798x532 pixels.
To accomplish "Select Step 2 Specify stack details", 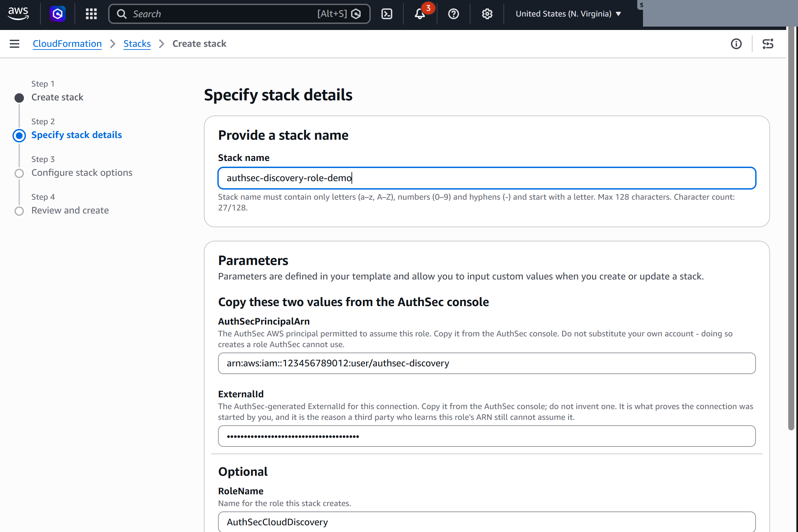I will (76, 135).
